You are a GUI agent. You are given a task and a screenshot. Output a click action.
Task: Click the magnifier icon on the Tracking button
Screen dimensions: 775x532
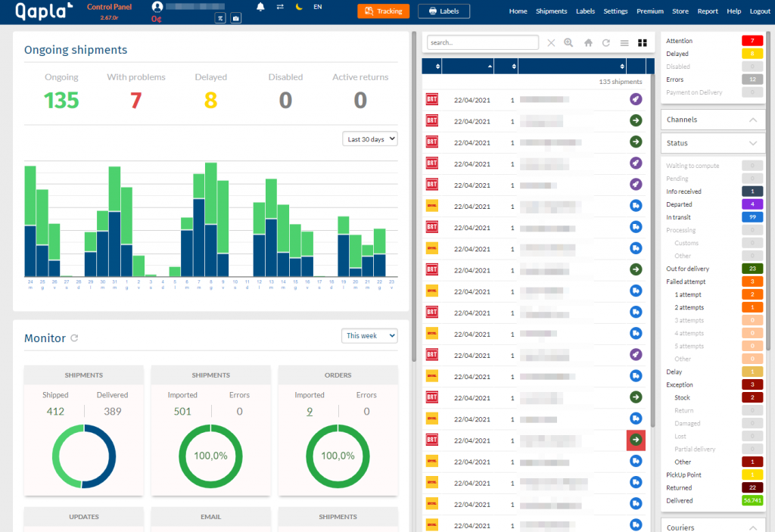369,11
